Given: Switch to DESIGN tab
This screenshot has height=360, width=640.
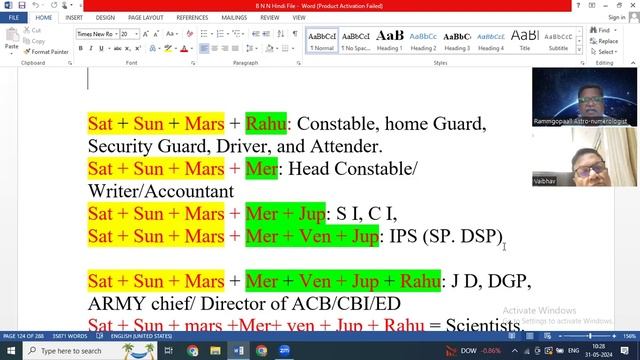Looking at the screenshot, I should [x=105, y=18].
